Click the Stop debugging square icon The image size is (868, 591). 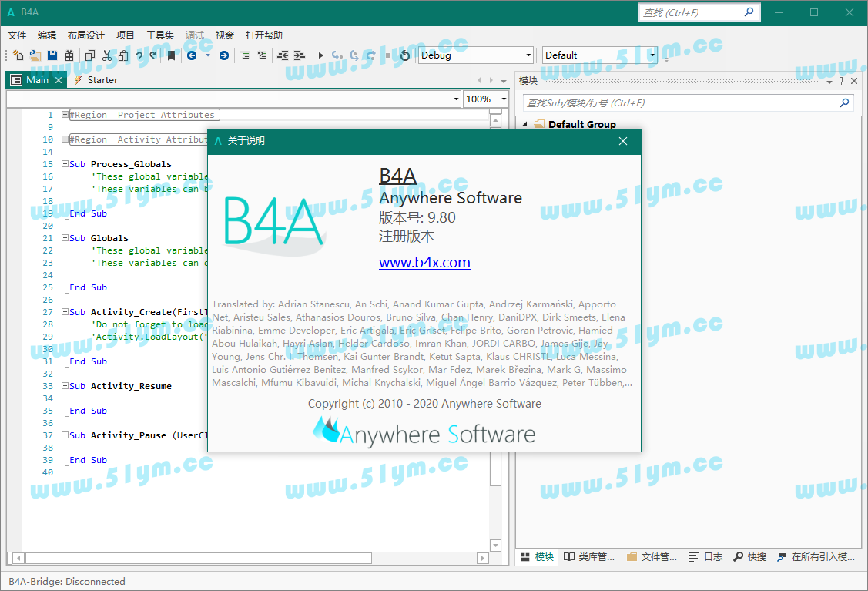click(388, 55)
